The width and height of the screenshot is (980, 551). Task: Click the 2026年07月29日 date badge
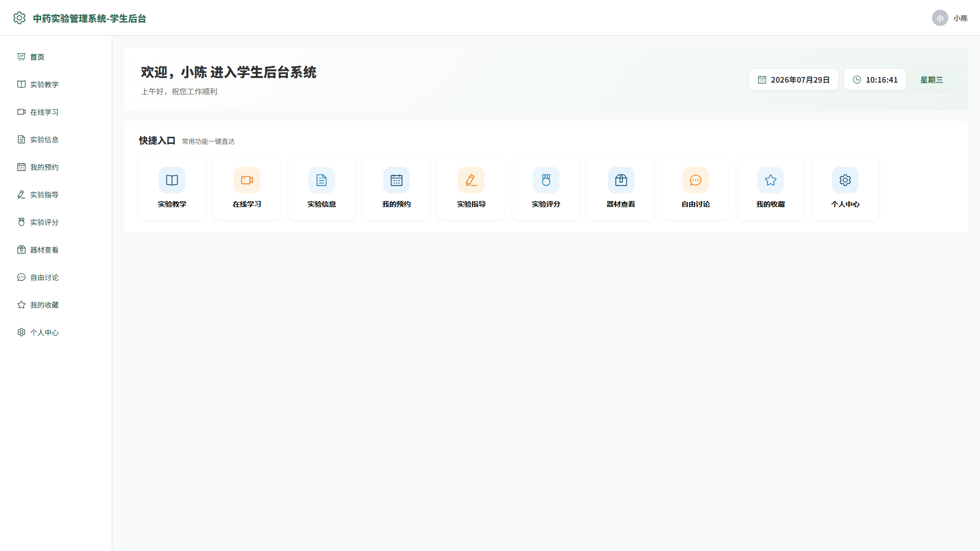click(794, 80)
